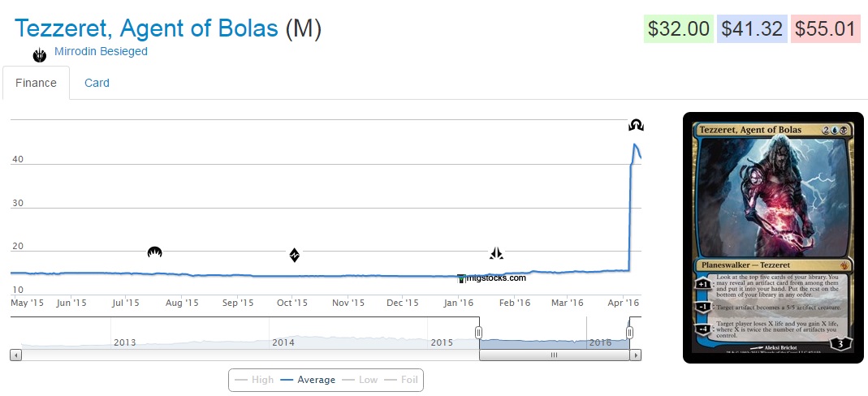Open the Mirrodin Besieged set link

101,52
